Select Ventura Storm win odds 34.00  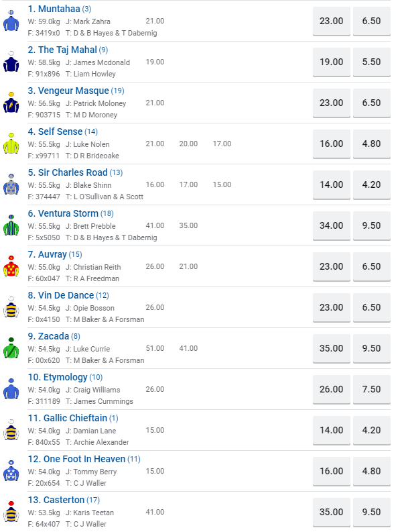coord(331,225)
